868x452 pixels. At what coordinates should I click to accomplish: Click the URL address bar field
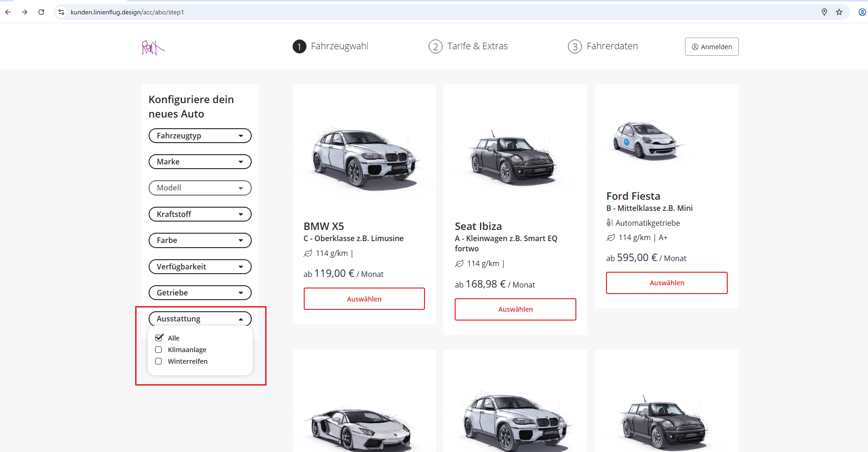(x=418, y=12)
